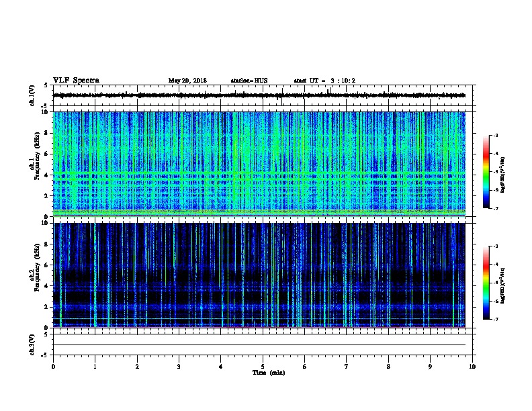
Task: Click the time axis tick "9"
Action: click(430, 366)
